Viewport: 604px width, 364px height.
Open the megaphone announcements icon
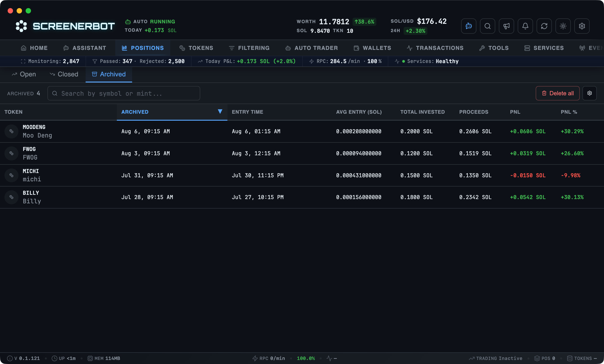(x=506, y=26)
